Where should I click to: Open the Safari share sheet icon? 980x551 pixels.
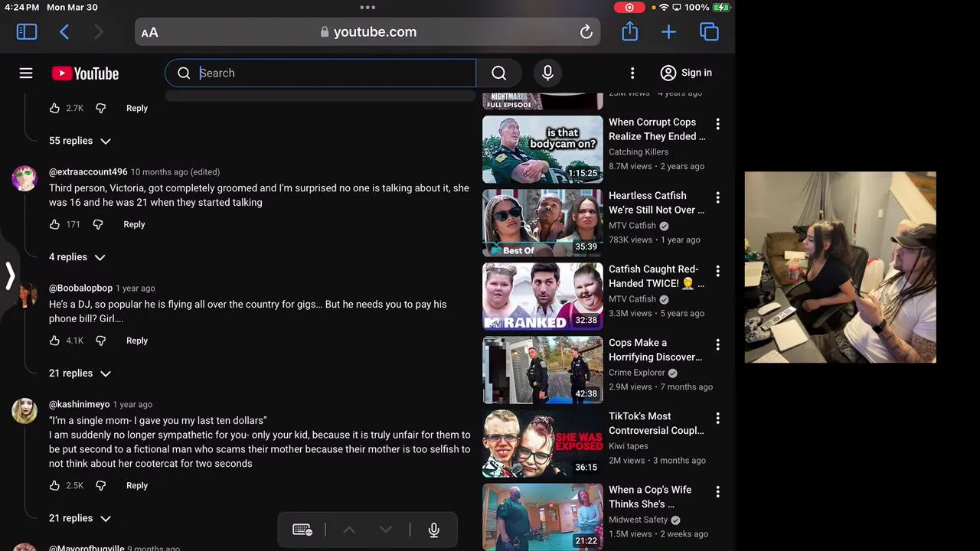tap(629, 31)
